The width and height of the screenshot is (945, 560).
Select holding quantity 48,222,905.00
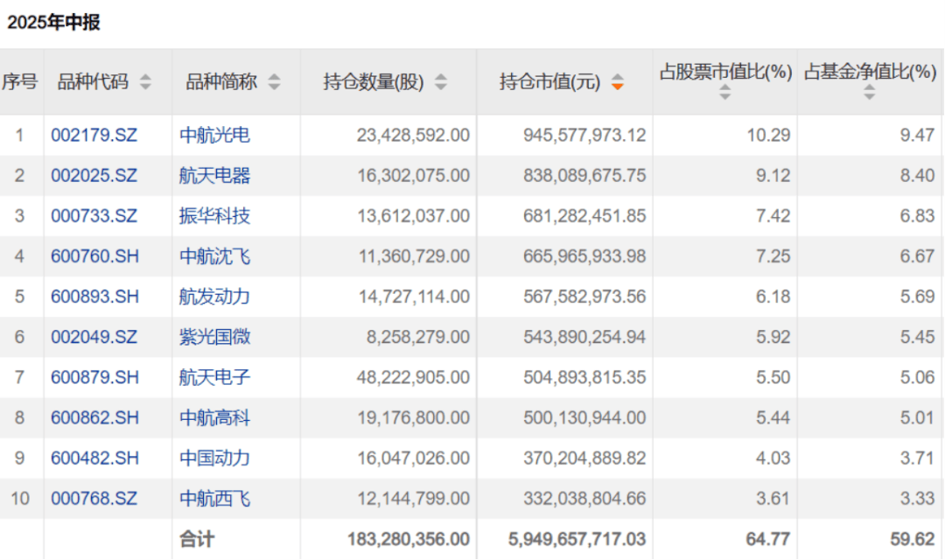click(413, 377)
